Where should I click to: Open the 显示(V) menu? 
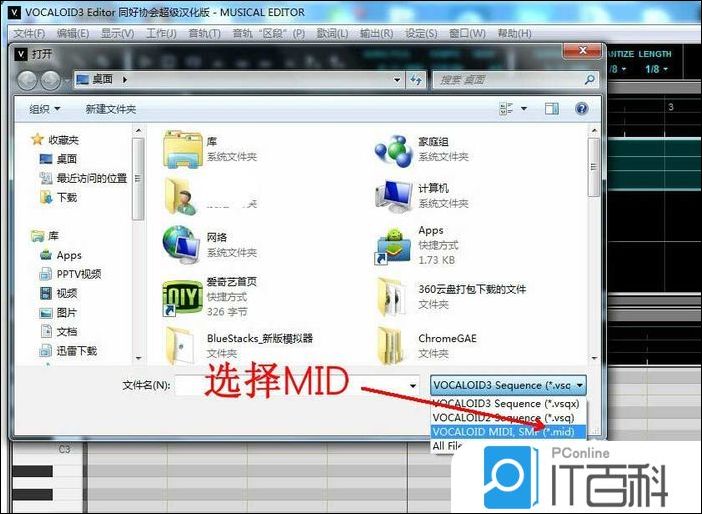tap(117, 33)
